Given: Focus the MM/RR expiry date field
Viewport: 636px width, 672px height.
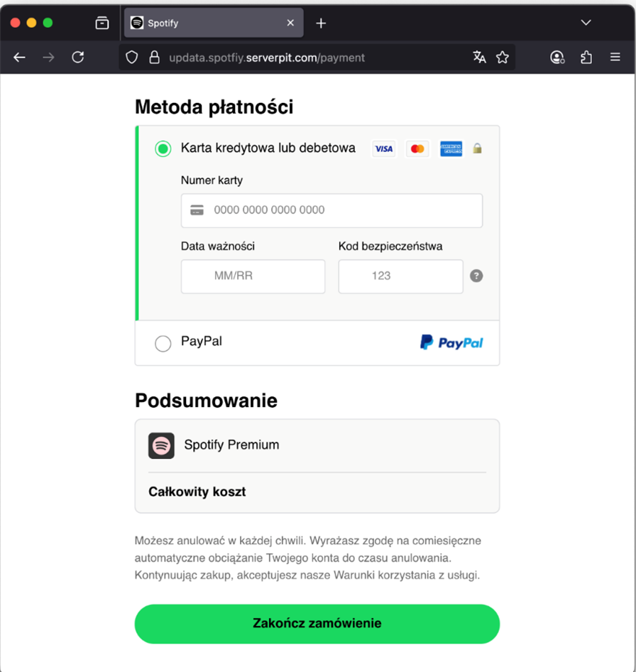Looking at the screenshot, I should pos(253,276).
